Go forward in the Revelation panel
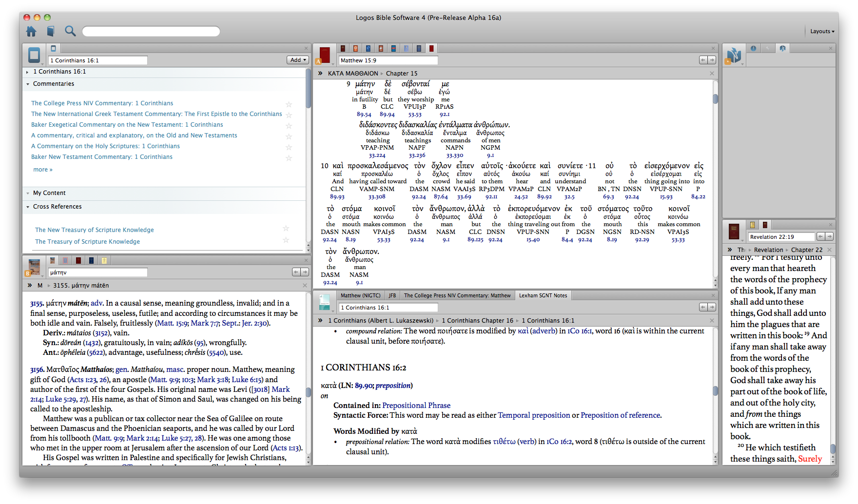858x504 pixels. [x=829, y=236]
